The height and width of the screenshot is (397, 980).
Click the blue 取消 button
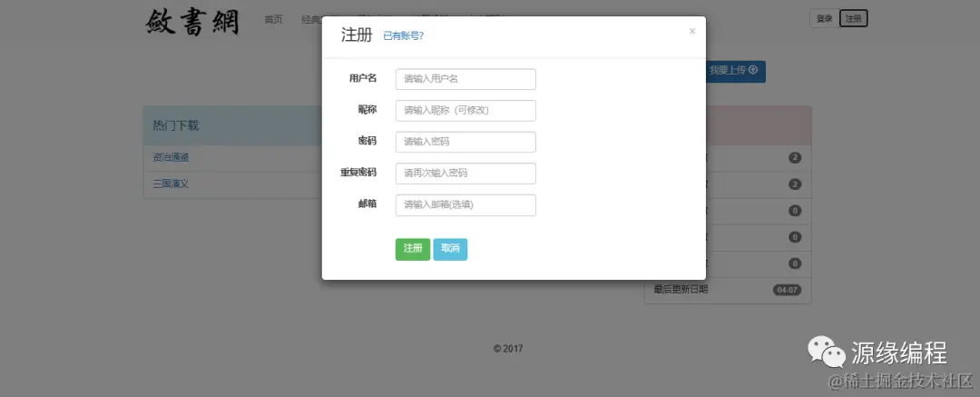pyautogui.click(x=450, y=249)
